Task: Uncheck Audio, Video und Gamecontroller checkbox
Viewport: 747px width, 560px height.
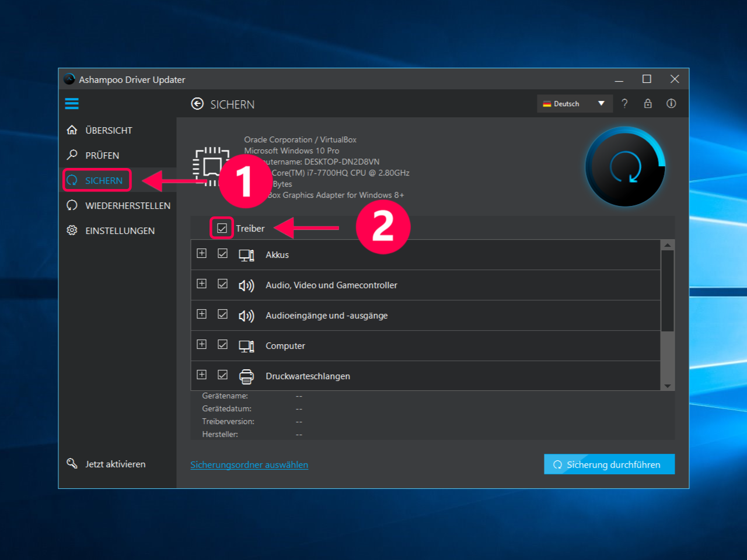Action: pos(222,283)
